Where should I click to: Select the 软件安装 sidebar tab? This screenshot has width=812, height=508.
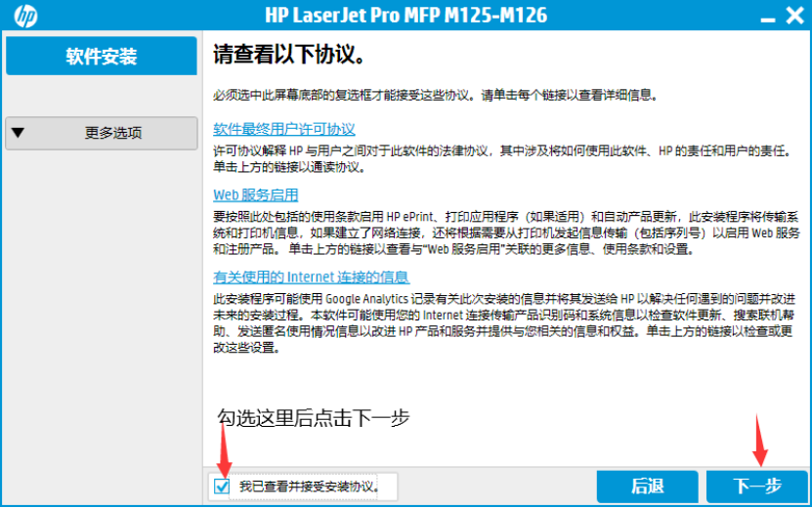[x=102, y=56]
